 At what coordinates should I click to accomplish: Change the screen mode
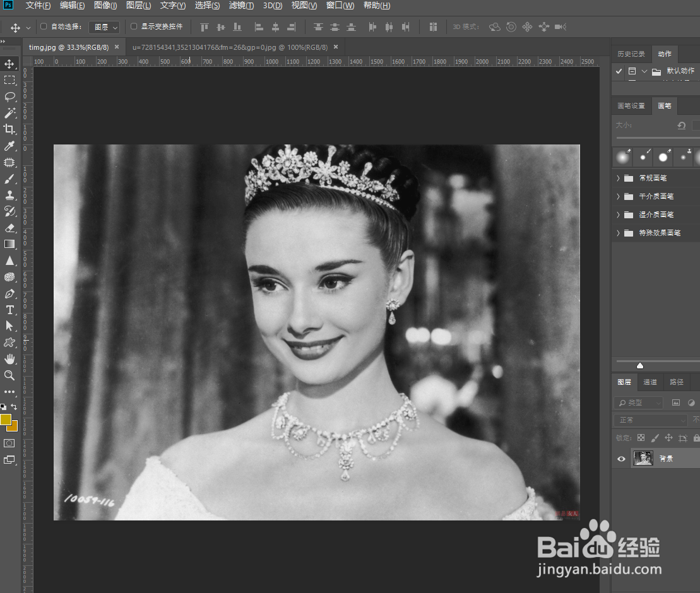point(9,460)
